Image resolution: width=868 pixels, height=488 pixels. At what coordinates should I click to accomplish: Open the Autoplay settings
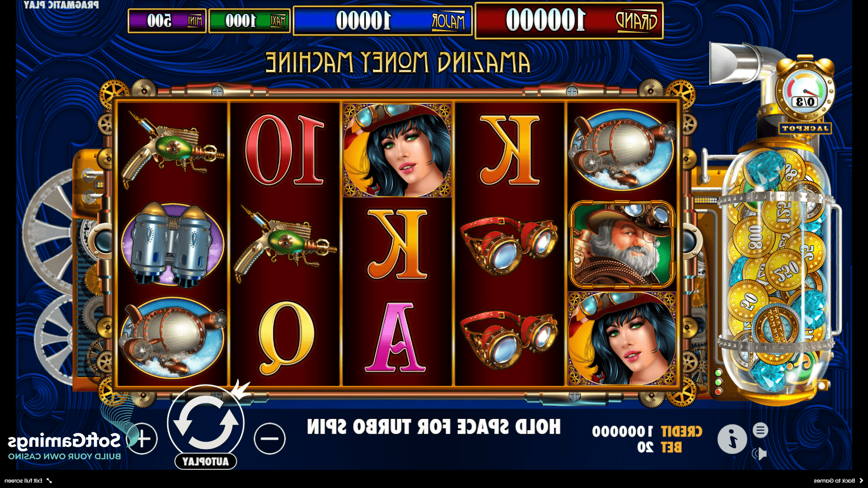point(206,461)
